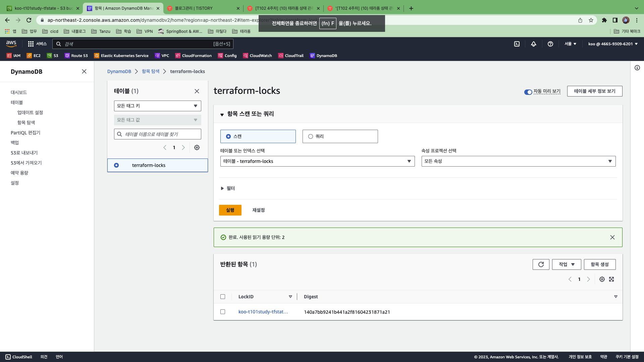Click the notifications bell icon
Viewport: 644px width, 362px height.
(533, 44)
